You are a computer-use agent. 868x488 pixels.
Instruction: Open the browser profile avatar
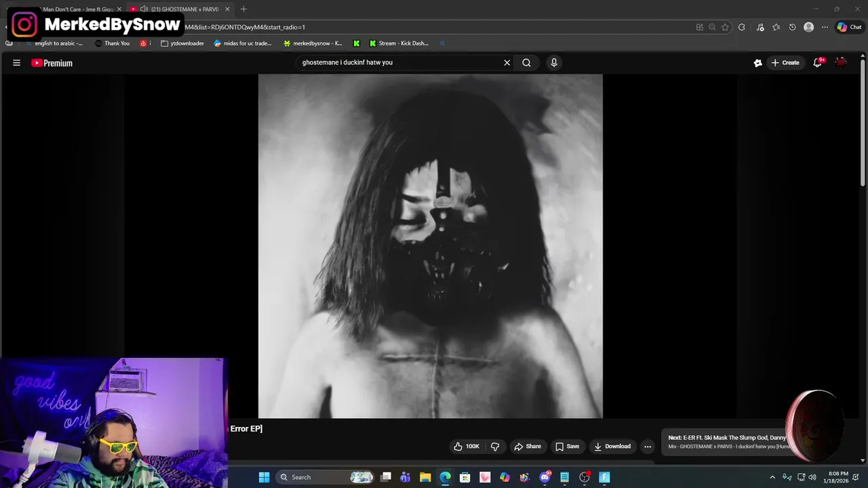(808, 27)
